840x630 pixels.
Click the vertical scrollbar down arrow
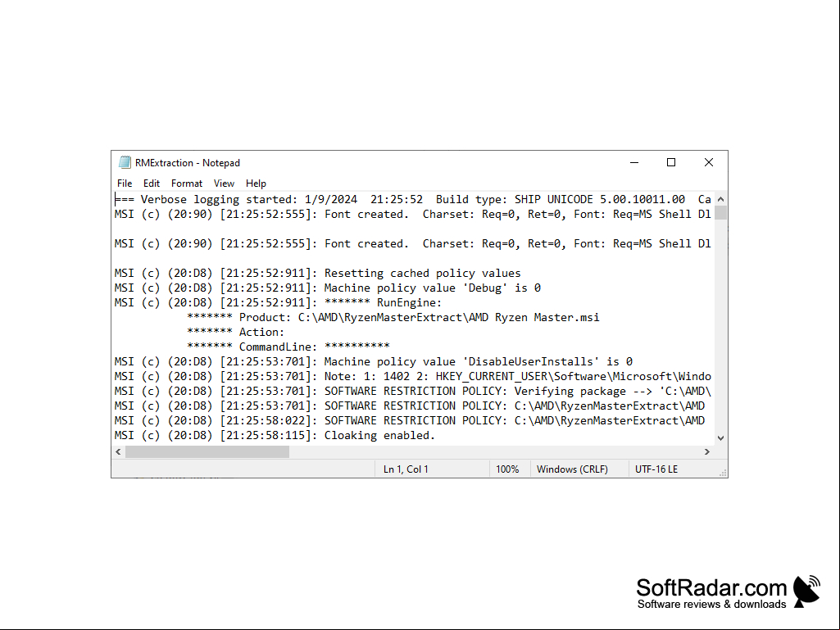[x=721, y=438]
